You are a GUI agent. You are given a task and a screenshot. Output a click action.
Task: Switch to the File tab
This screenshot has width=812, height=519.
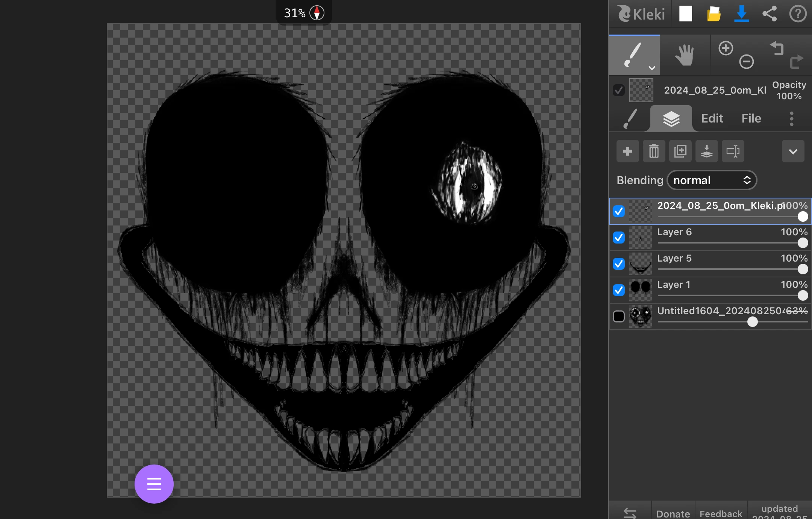tap(751, 118)
